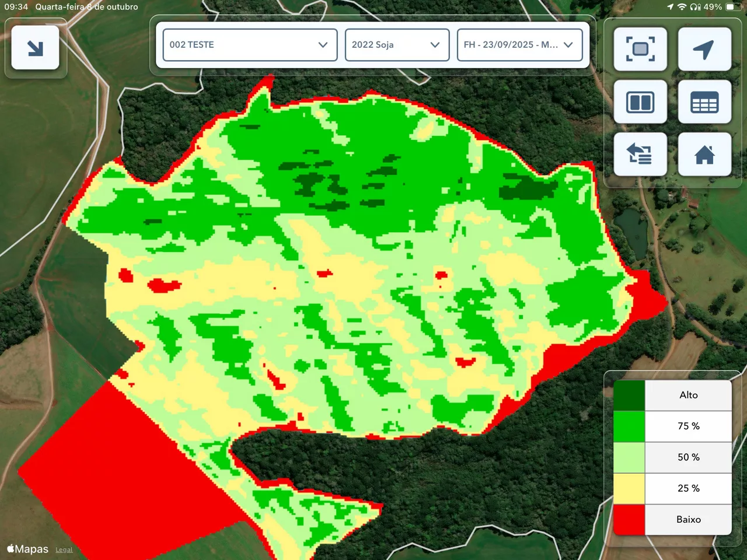Viewport: 747px width, 560px height.
Task: Tap the collapse arrow button at top left
Action: click(x=35, y=48)
